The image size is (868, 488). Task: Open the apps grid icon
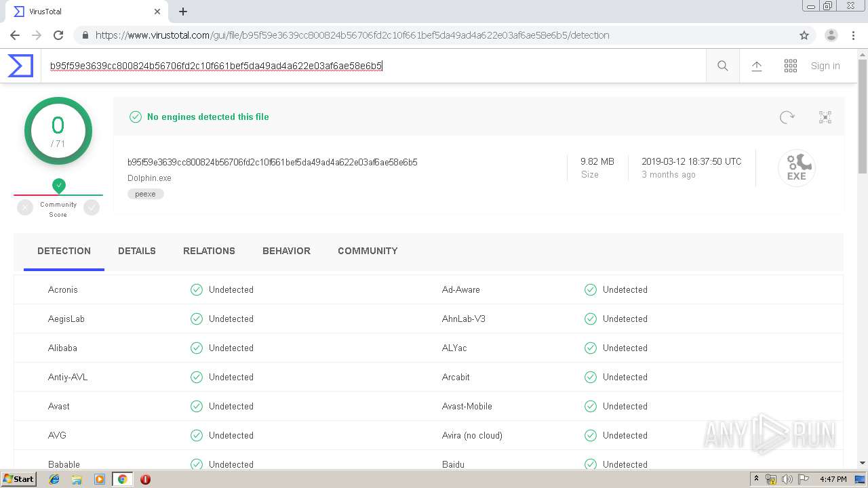coord(791,66)
